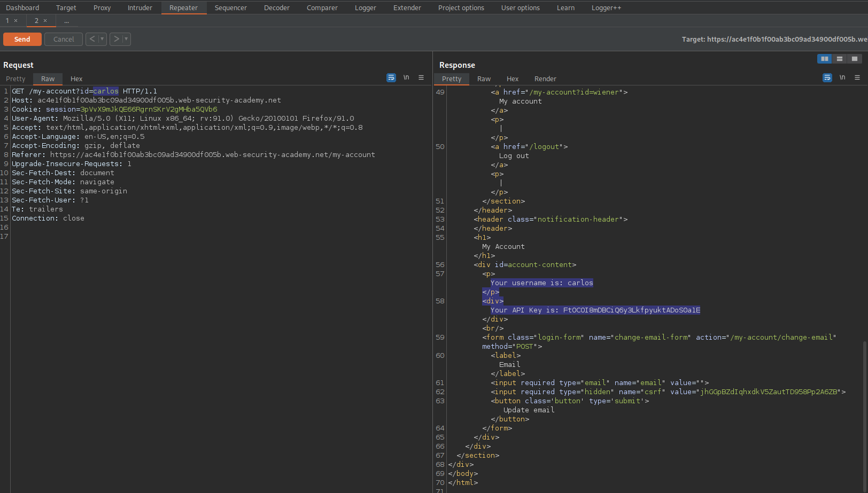Open the Logger++ tab
Viewport: 868px width, 493px height.
point(606,7)
